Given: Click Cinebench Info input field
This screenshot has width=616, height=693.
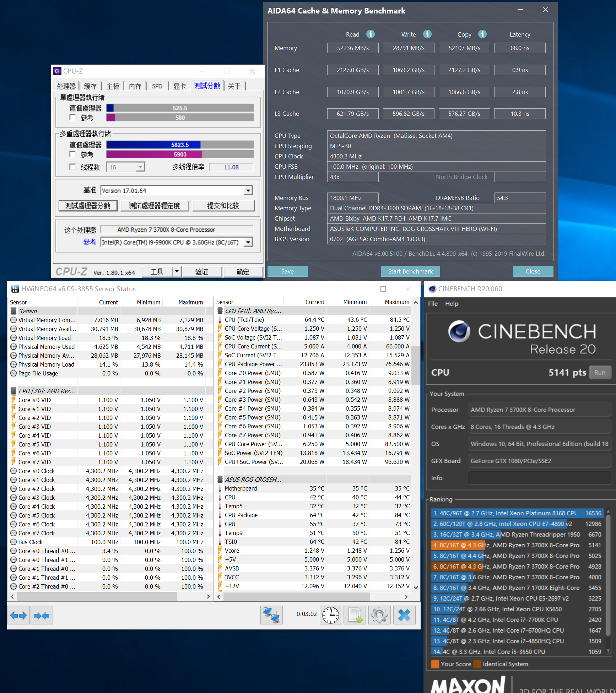Looking at the screenshot, I should click(539, 478).
